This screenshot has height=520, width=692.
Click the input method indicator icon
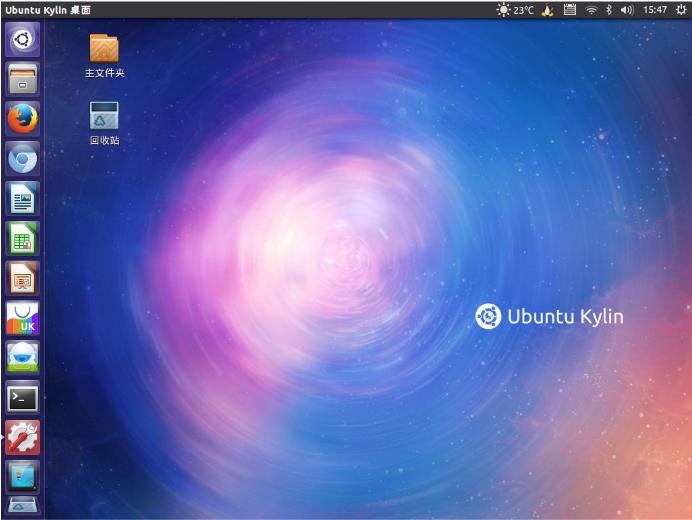point(548,10)
